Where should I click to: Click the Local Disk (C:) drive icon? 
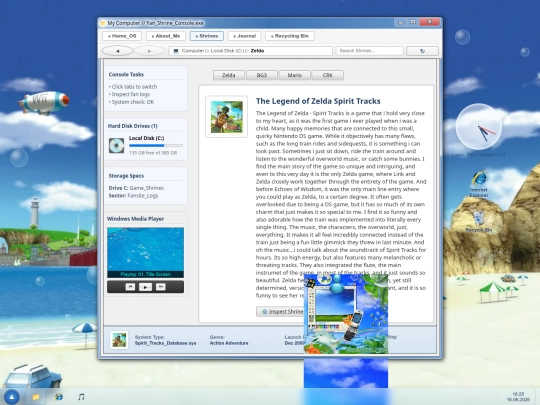tap(116, 146)
